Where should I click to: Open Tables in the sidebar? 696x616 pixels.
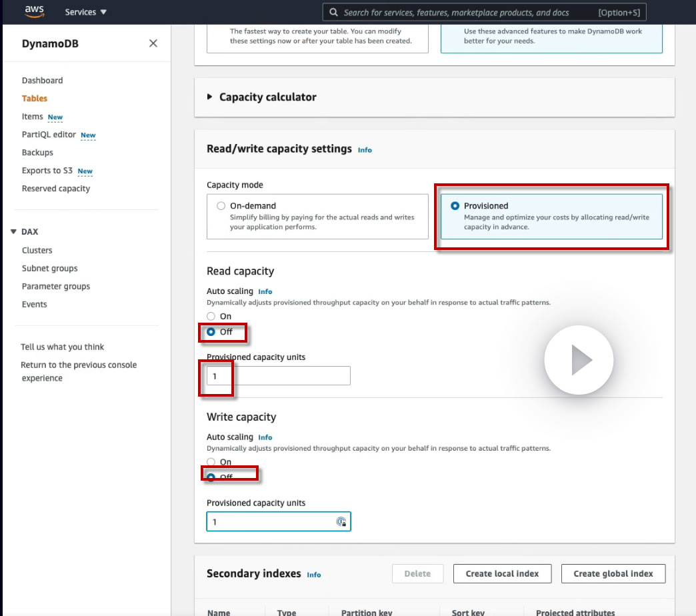[35, 99]
